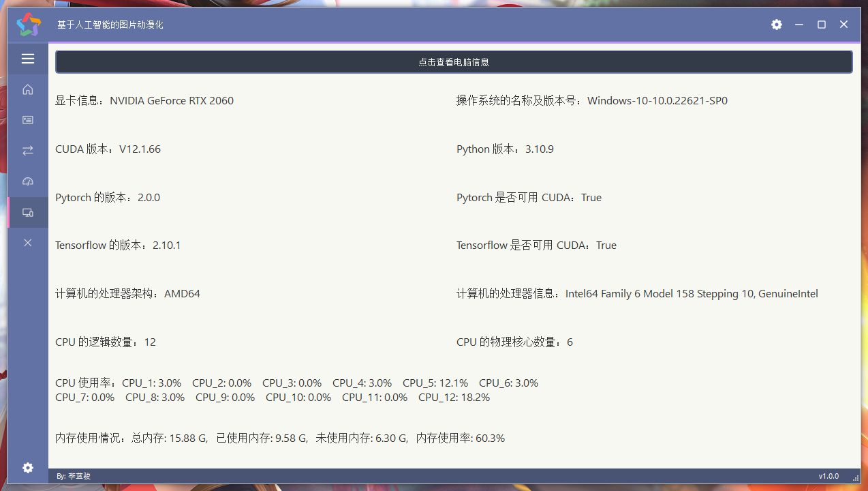The height and width of the screenshot is (491, 868).
Task: Click the 内存使用情况 memory usage line
Action: pyautogui.click(x=280, y=438)
